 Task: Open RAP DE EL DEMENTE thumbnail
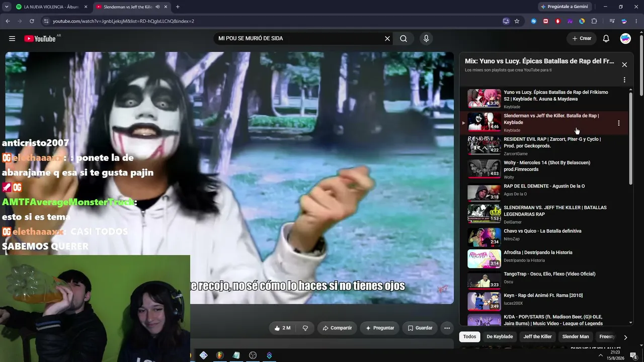[x=484, y=193]
